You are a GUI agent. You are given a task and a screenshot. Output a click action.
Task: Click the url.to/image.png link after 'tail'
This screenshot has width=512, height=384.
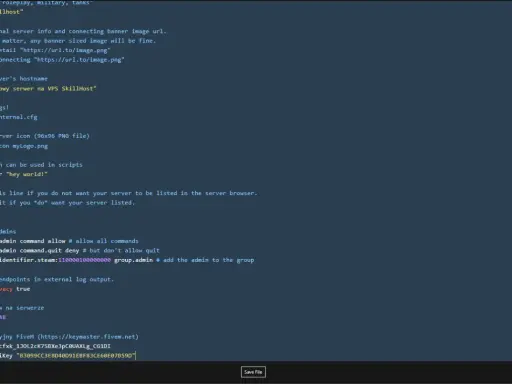[x=65, y=50]
